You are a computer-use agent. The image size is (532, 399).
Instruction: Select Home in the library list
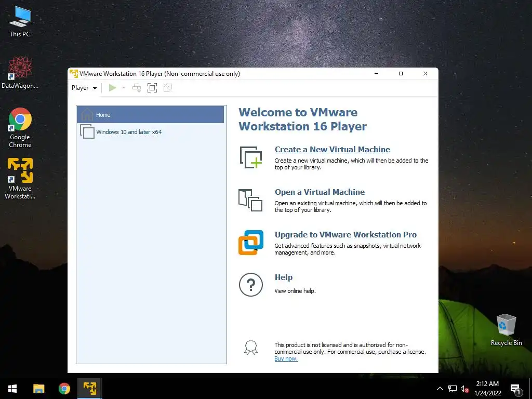(x=150, y=115)
